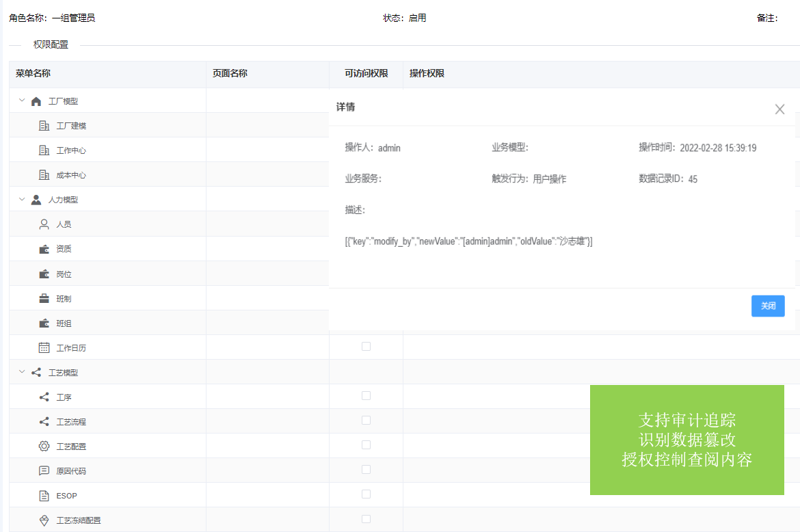Click the 人力模型 person icon
Image resolution: width=800 pixels, height=532 pixels.
coord(36,200)
